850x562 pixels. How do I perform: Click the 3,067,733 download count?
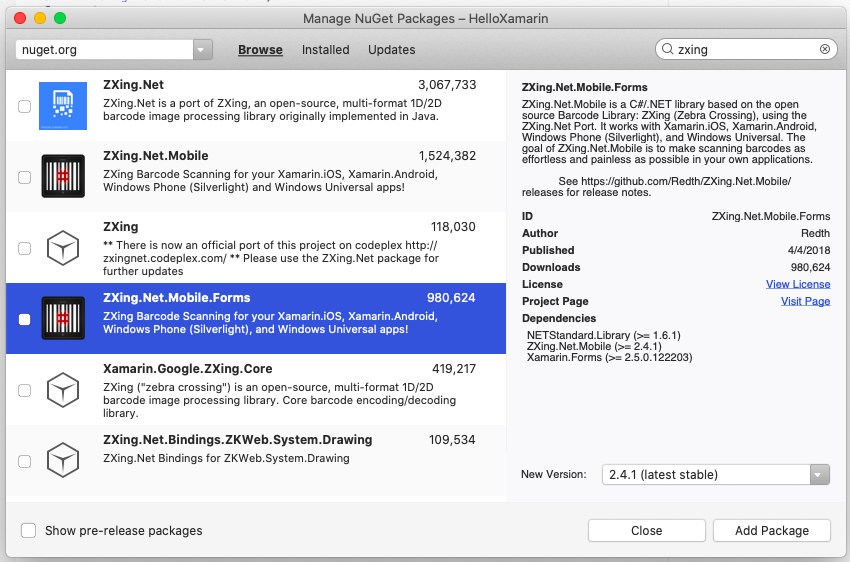(x=447, y=85)
